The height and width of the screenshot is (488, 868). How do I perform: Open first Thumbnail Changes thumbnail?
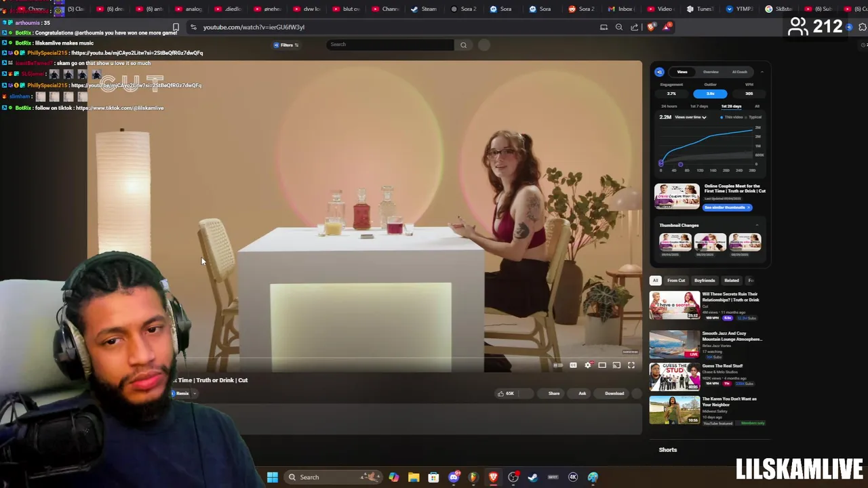tap(675, 242)
